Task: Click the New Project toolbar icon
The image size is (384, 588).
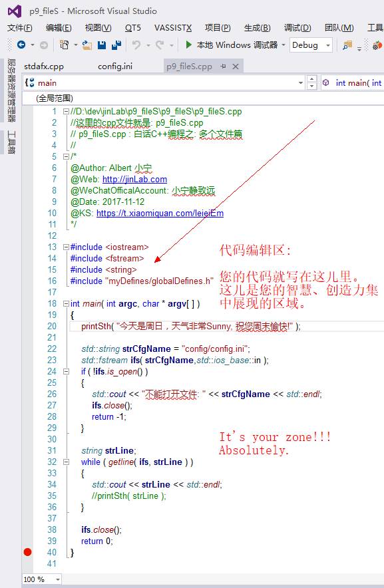Action: (x=64, y=45)
